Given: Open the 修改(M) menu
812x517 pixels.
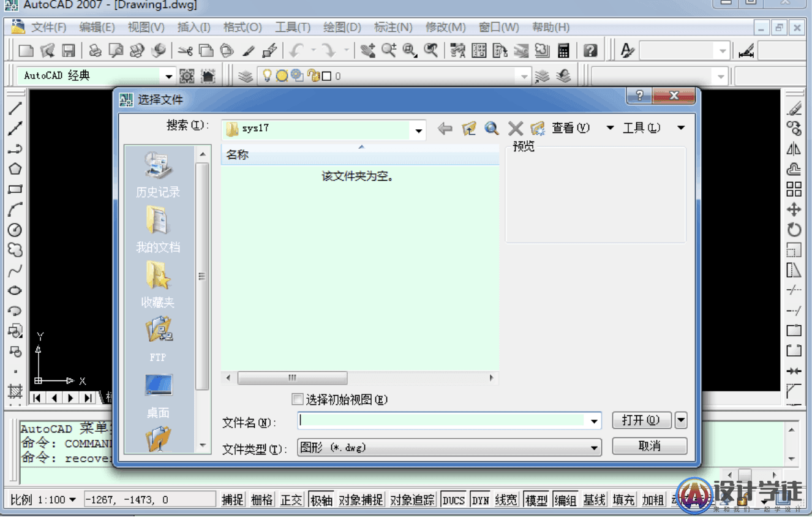Looking at the screenshot, I should pyautogui.click(x=446, y=28).
